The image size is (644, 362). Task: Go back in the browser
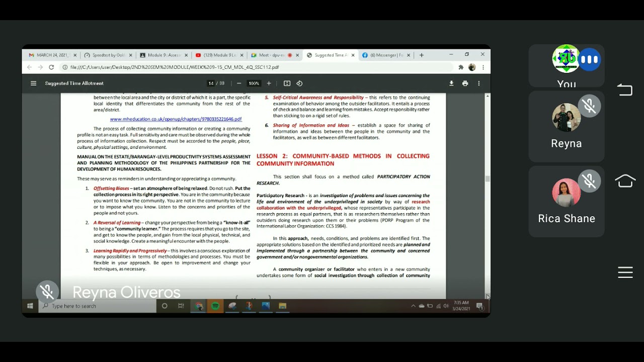[29, 67]
